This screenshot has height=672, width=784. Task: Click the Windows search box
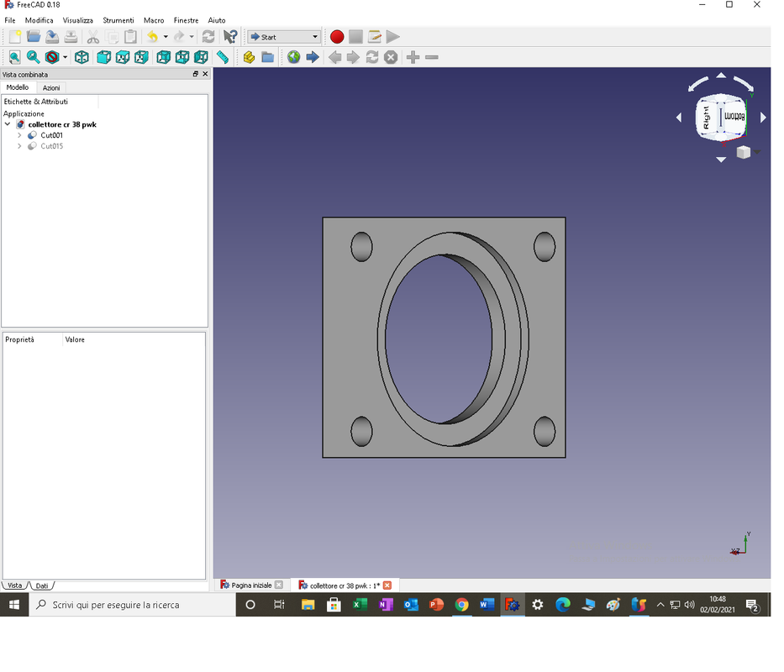click(x=133, y=605)
